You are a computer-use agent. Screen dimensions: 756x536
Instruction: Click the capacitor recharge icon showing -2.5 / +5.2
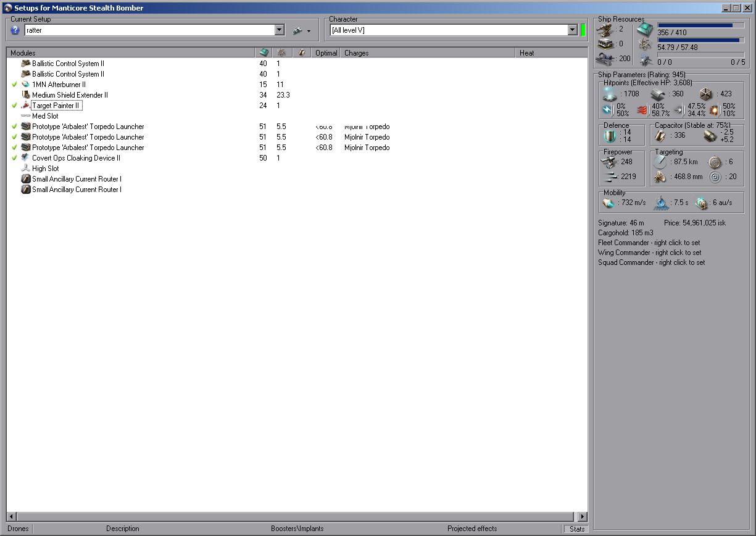(x=710, y=136)
